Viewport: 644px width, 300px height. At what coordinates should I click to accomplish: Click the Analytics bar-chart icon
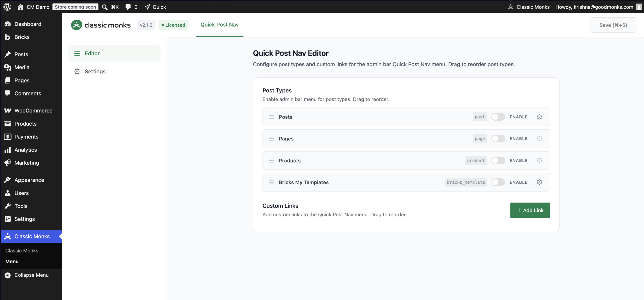8,150
